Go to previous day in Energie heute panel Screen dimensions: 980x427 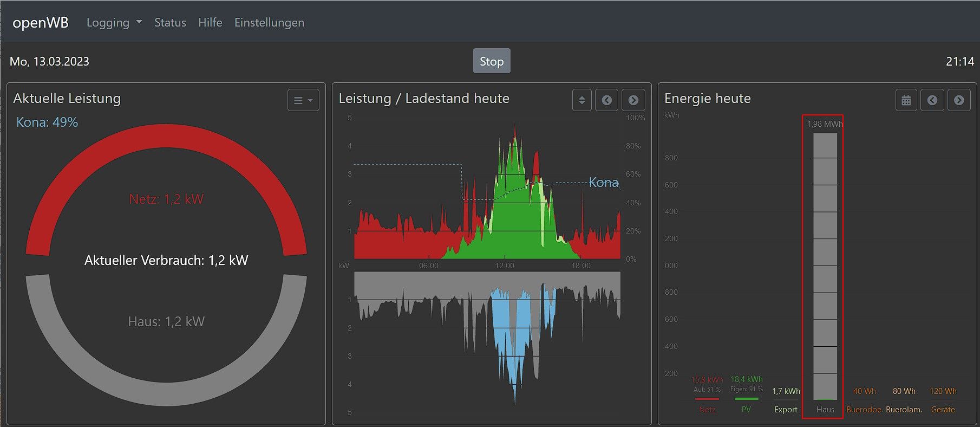coord(932,100)
